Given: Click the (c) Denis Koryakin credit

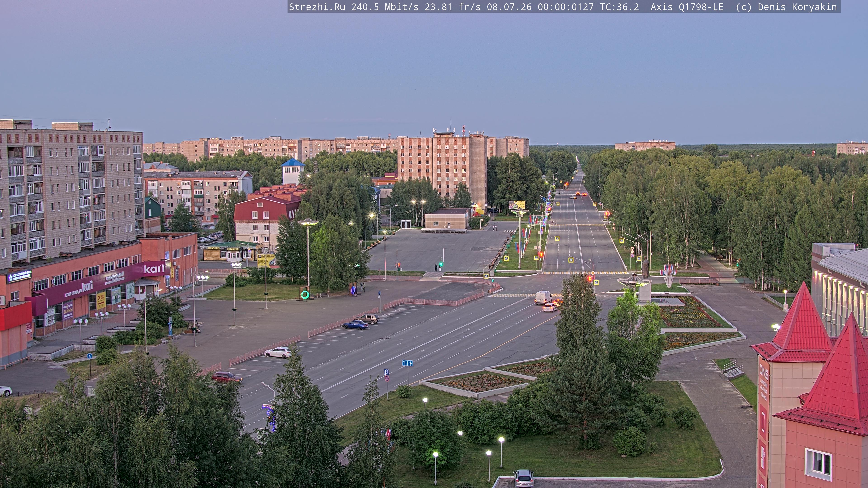Looking at the screenshot, I should coord(786,7).
